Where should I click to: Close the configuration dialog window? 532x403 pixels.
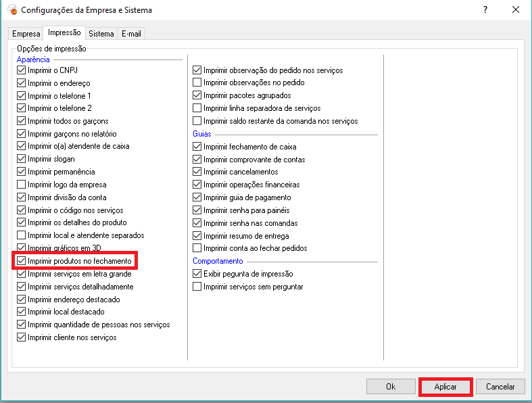(x=516, y=10)
